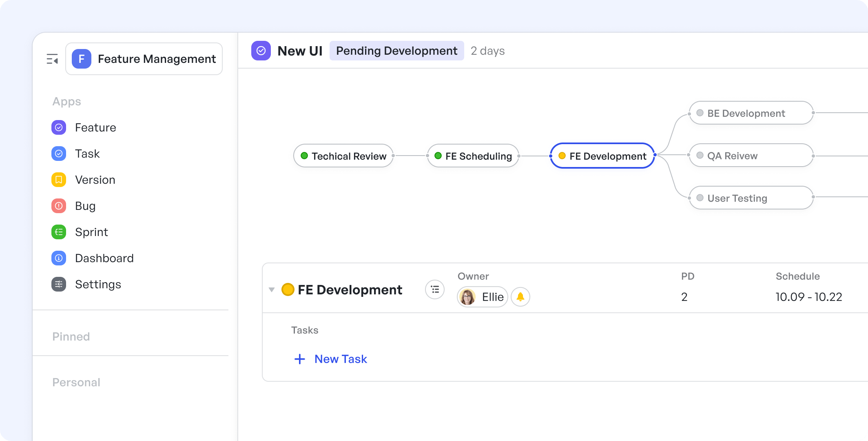Select the User Testing workflow node
This screenshot has height=441, width=868.
751,198
